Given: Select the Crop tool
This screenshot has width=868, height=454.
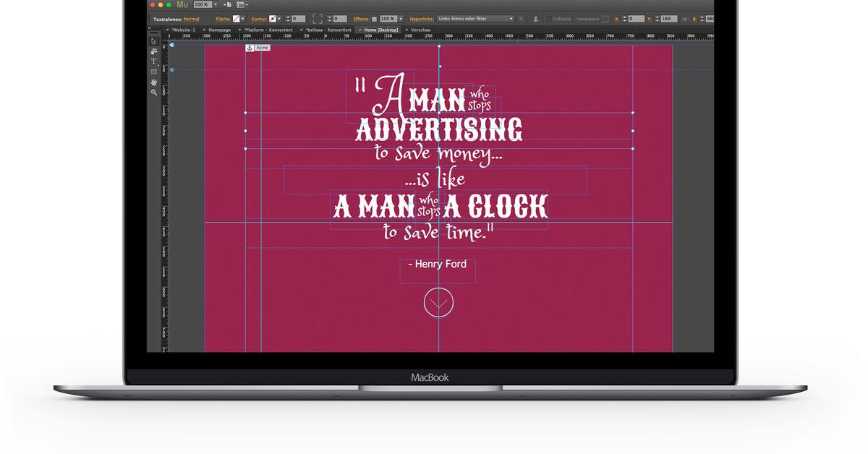Looking at the screenshot, I should pyautogui.click(x=153, y=51).
